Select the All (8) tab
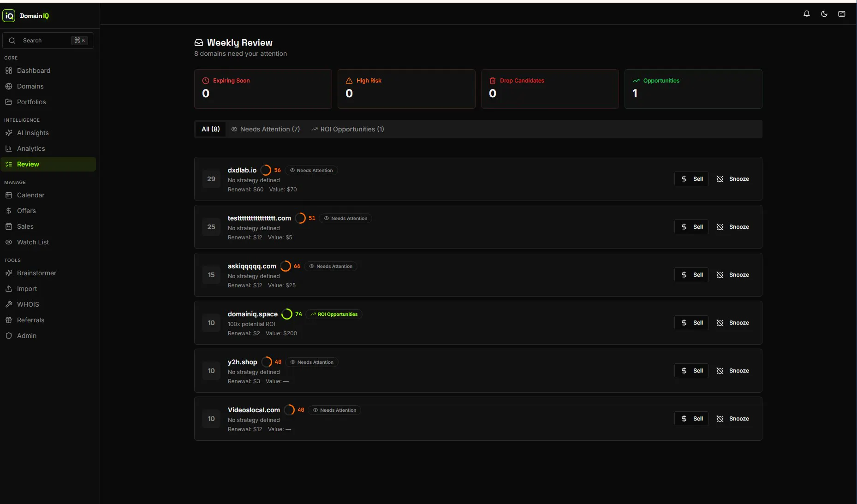 [x=211, y=129]
